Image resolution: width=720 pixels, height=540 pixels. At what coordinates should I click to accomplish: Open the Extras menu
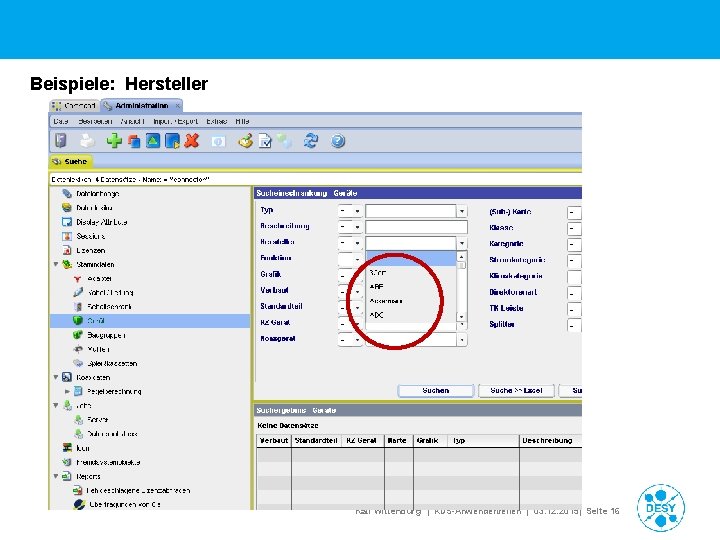coord(217,121)
